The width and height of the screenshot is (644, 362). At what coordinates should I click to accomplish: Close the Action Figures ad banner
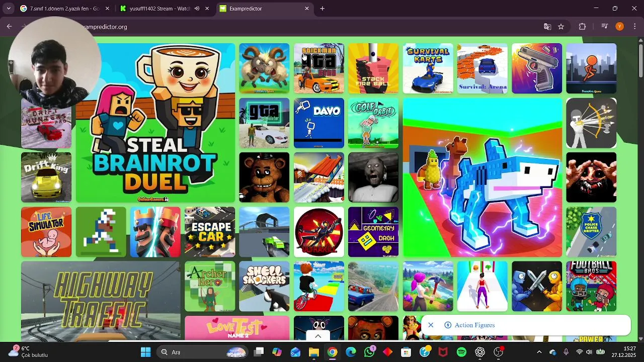[431, 325]
